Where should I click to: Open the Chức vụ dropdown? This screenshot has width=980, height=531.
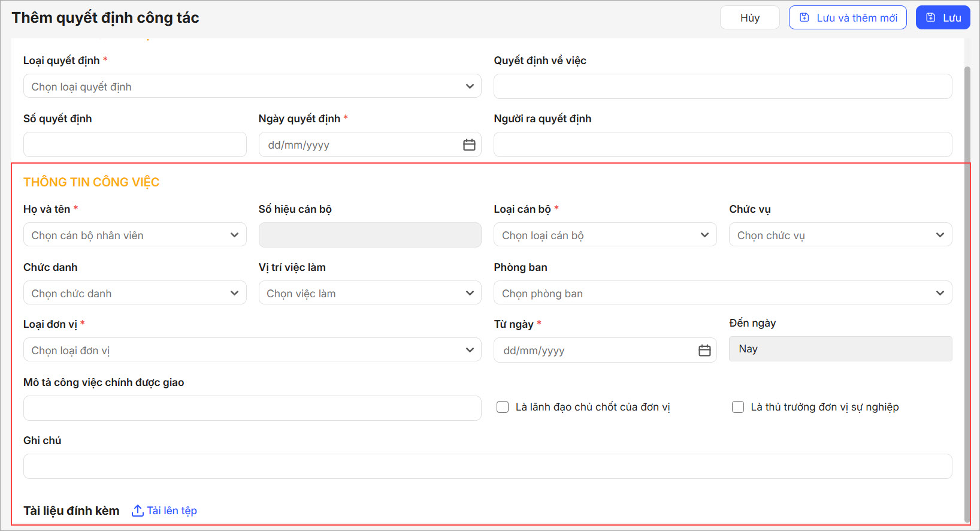click(840, 235)
